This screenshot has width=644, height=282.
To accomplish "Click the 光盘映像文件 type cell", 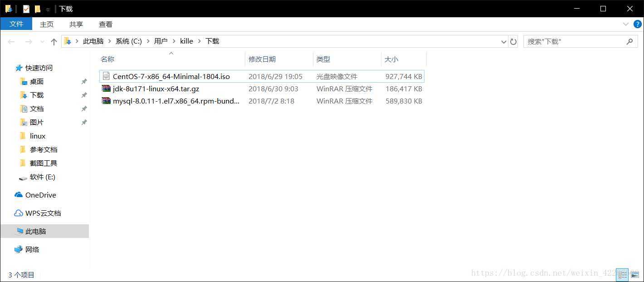I will click(337, 76).
